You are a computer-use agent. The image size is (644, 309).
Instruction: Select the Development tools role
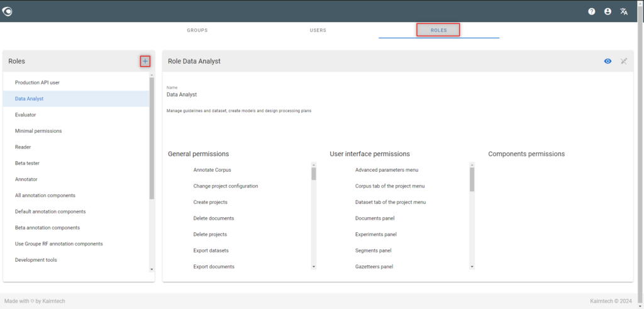76,260
